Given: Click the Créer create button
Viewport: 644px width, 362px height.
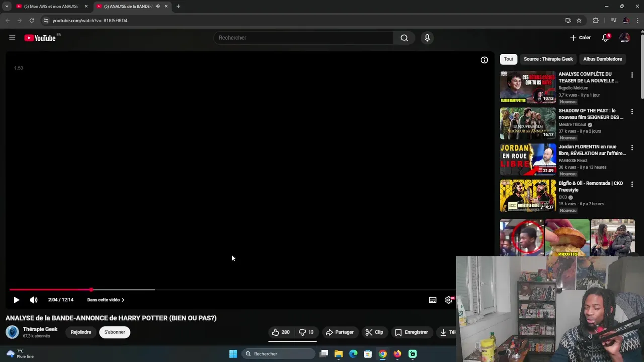Looking at the screenshot, I should (x=580, y=38).
